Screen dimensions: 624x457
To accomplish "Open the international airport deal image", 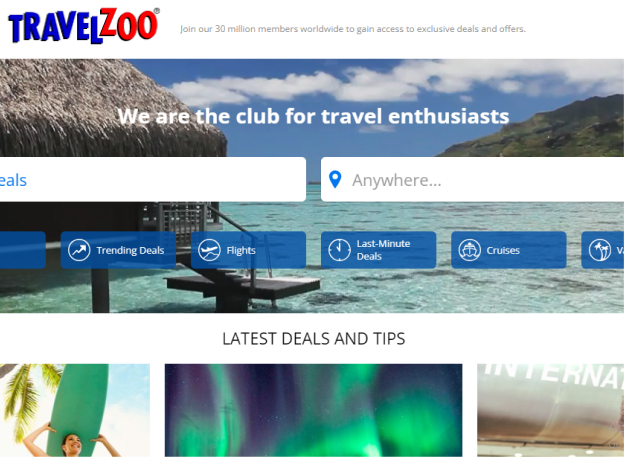I will point(550,410).
